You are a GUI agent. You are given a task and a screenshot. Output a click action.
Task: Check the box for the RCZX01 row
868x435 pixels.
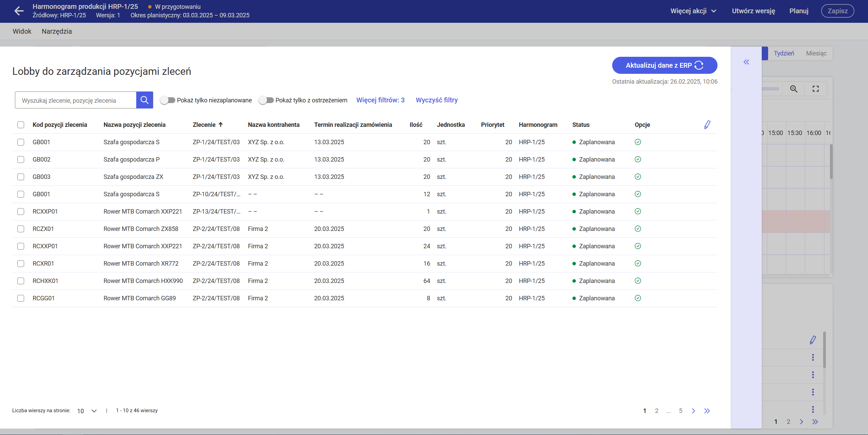(21, 229)
